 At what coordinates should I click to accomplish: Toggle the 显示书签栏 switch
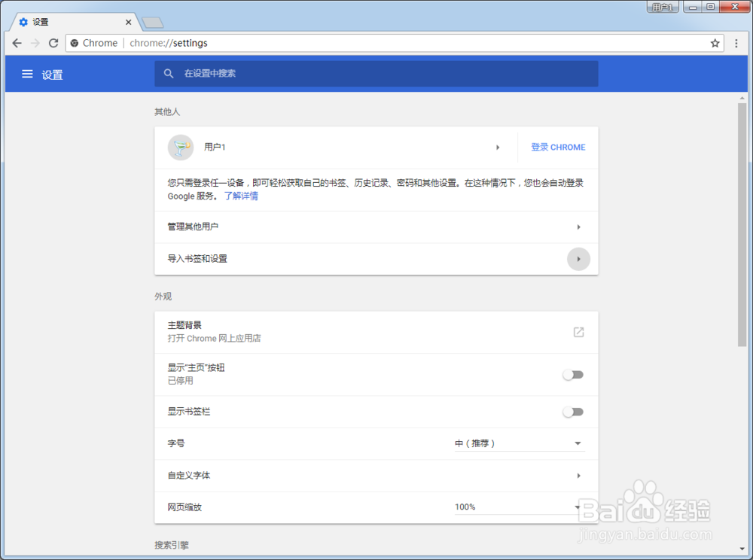click(573, 412)
